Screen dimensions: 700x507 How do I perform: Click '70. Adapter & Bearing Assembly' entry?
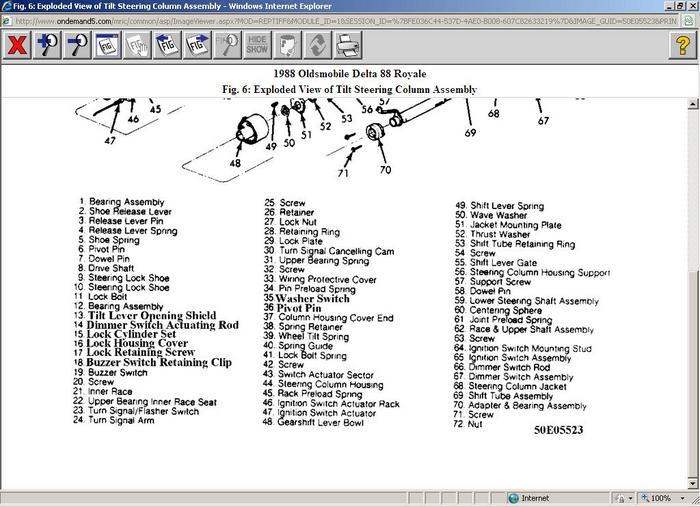point(520,405)
